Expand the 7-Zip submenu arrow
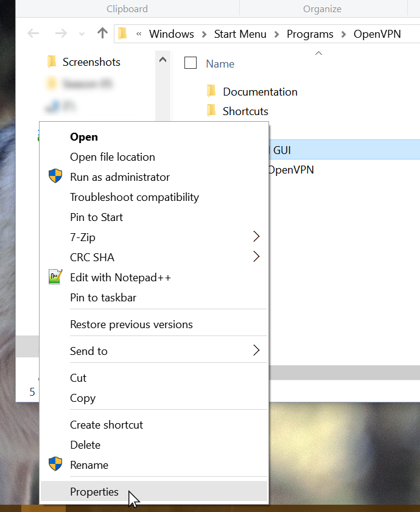The width and height of the screenshot is (420, 512). (x=256, y=237)
